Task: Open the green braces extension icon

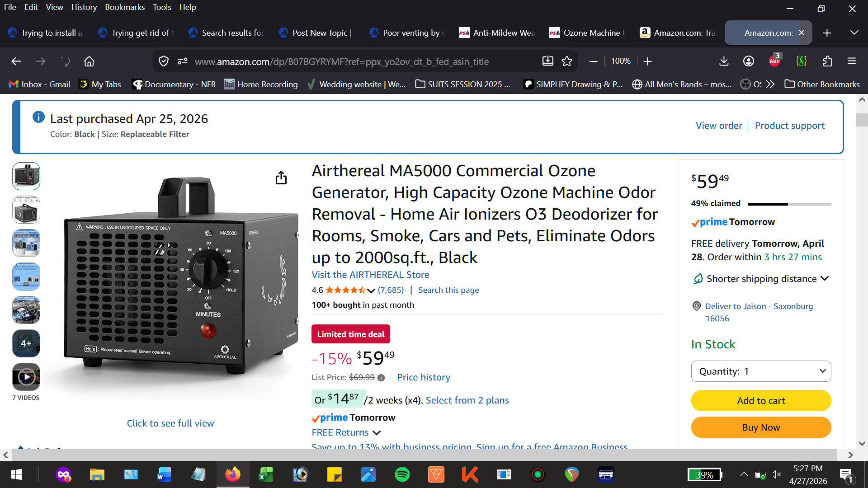Action: click(802, 61)
